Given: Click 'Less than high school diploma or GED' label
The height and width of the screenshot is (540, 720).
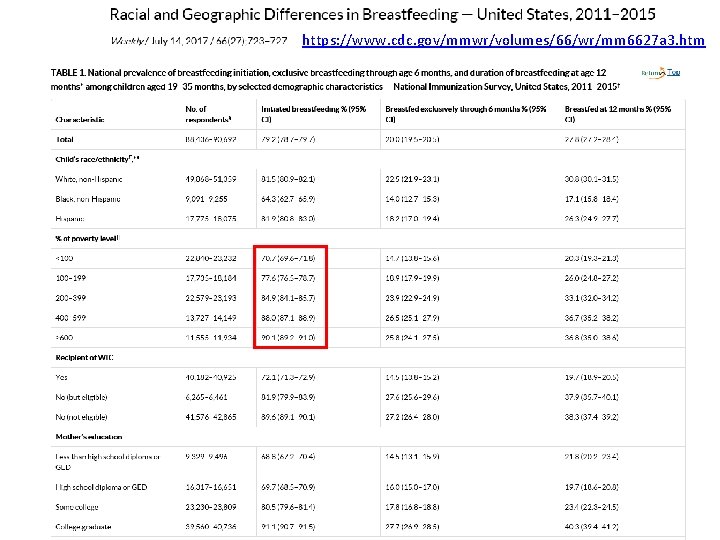Looking at the screenshot, I should pos(107,462).
